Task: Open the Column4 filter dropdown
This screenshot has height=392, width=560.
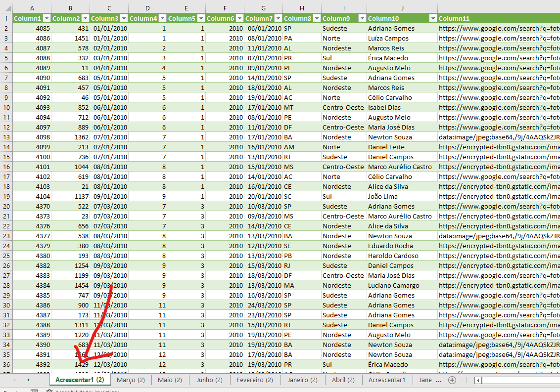Action: pyautogui.click(x=162, y=18)
